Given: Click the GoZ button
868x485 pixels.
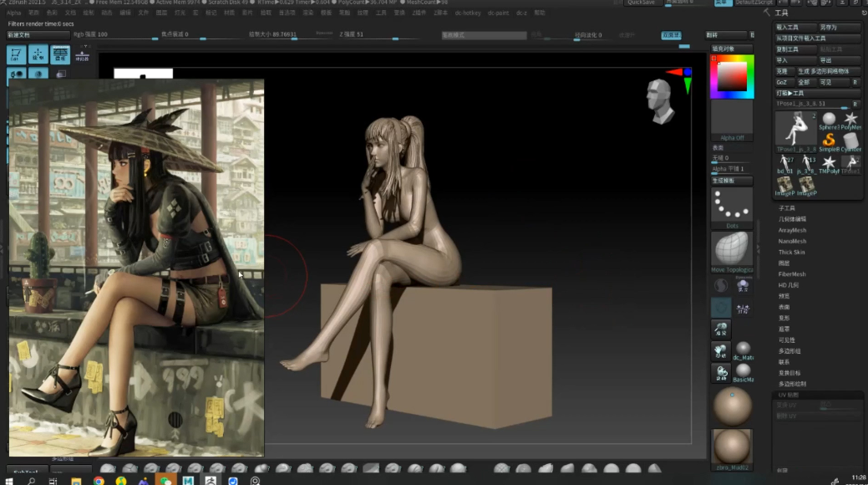Looking at the screenshot, I should [x=784, y=82].
